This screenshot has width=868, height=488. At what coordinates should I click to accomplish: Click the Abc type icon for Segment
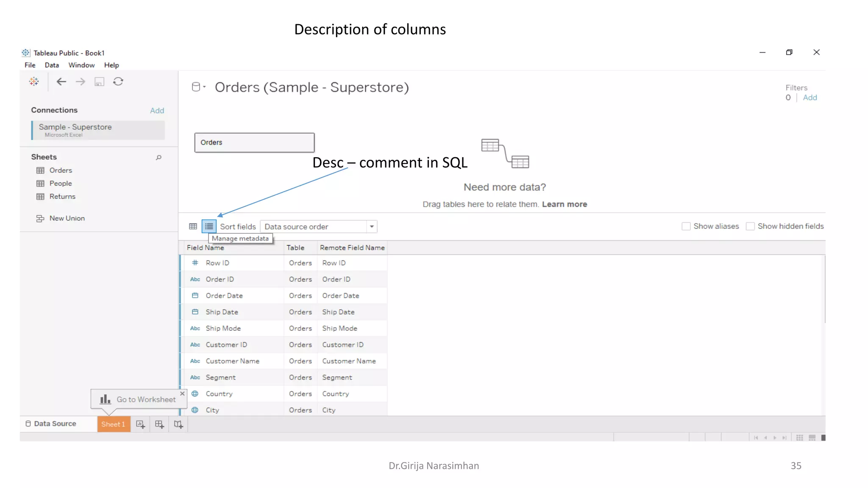pyautogui.click(x=195, y=377)
